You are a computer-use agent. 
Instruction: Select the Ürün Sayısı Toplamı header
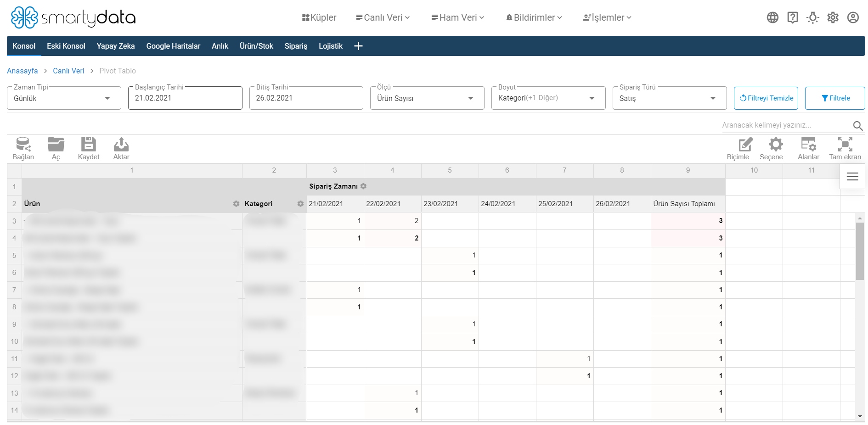tap(688, 204)
